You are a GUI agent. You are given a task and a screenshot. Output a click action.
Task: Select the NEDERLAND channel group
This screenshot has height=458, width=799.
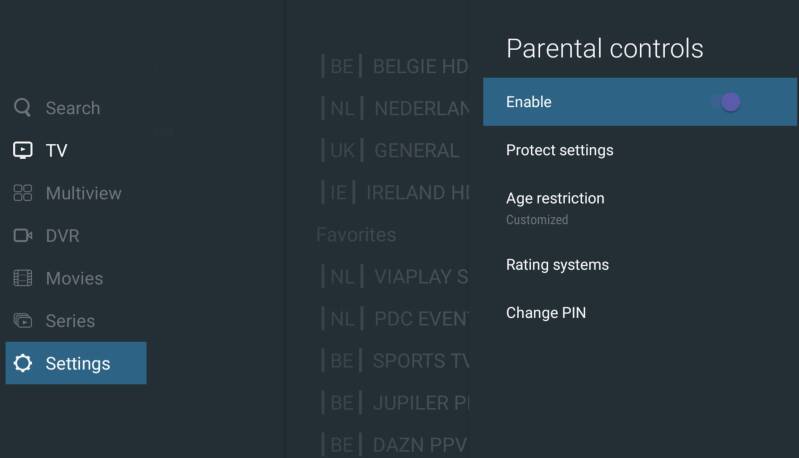(396, 109)
